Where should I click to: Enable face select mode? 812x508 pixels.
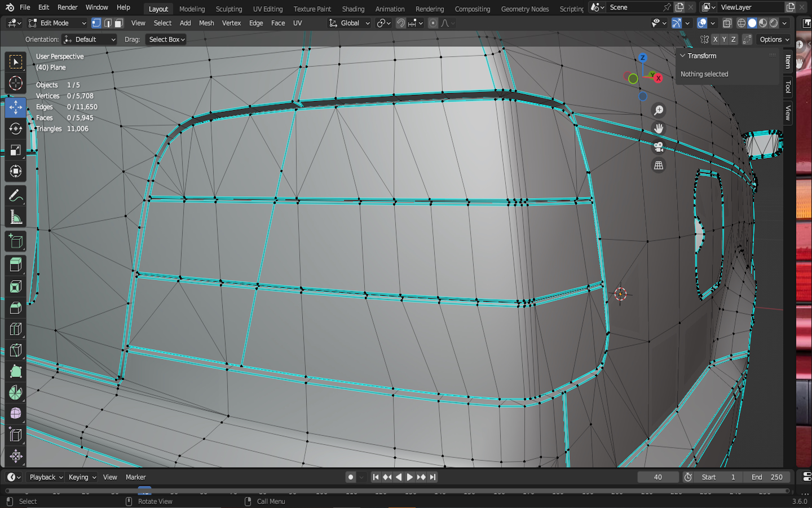118,23
